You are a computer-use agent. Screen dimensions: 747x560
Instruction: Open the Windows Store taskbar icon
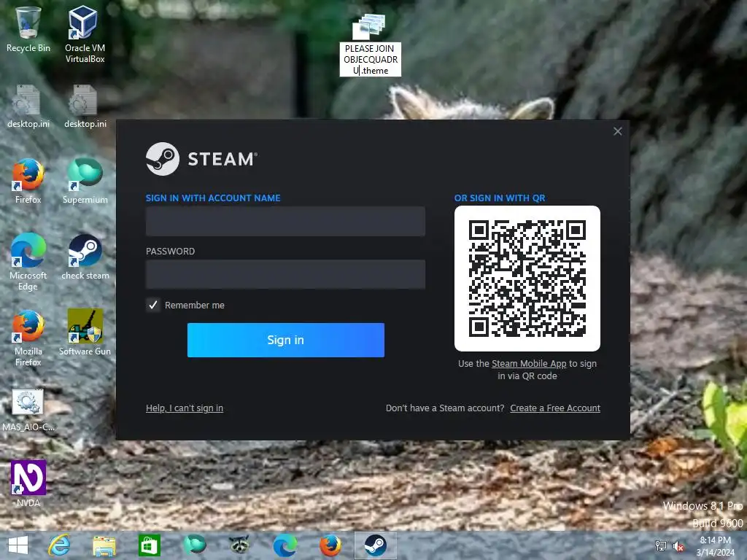pos(149,545)
